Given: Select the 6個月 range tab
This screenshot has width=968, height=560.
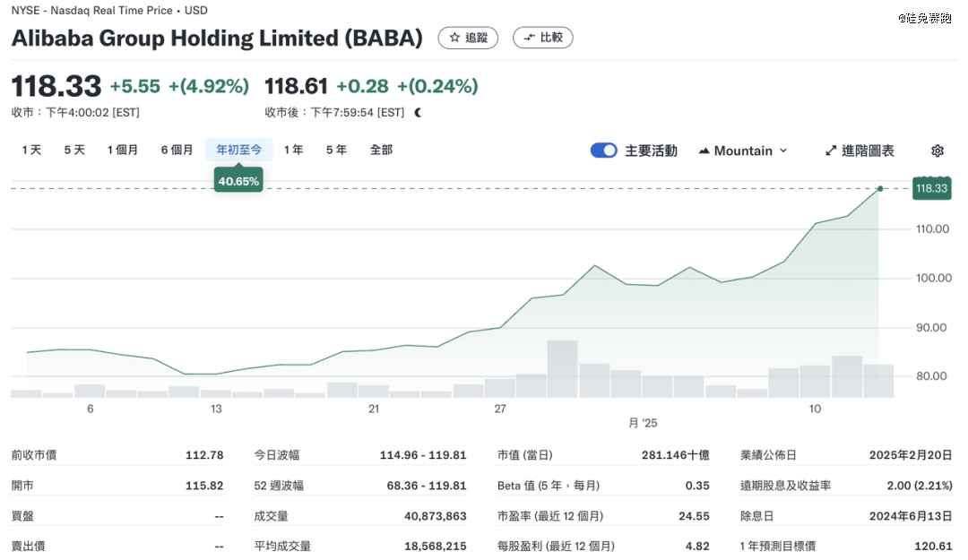Looking at the screenshot, I should [177, 150].
